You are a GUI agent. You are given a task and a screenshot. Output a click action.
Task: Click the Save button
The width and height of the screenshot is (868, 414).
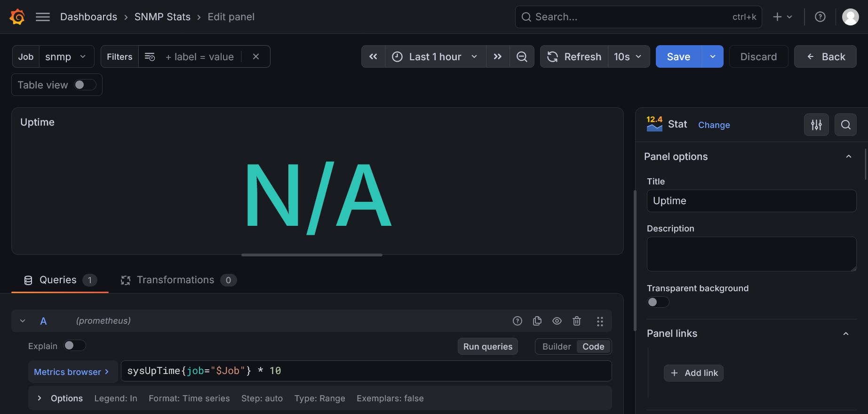coord(678,56)
